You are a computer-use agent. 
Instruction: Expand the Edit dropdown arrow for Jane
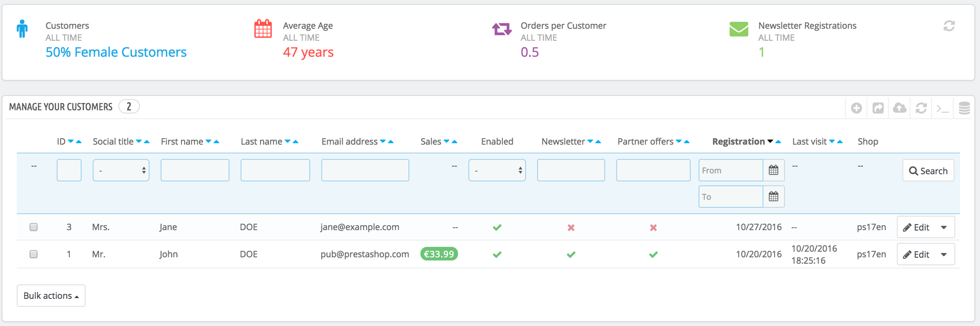(x=944, y=227)
